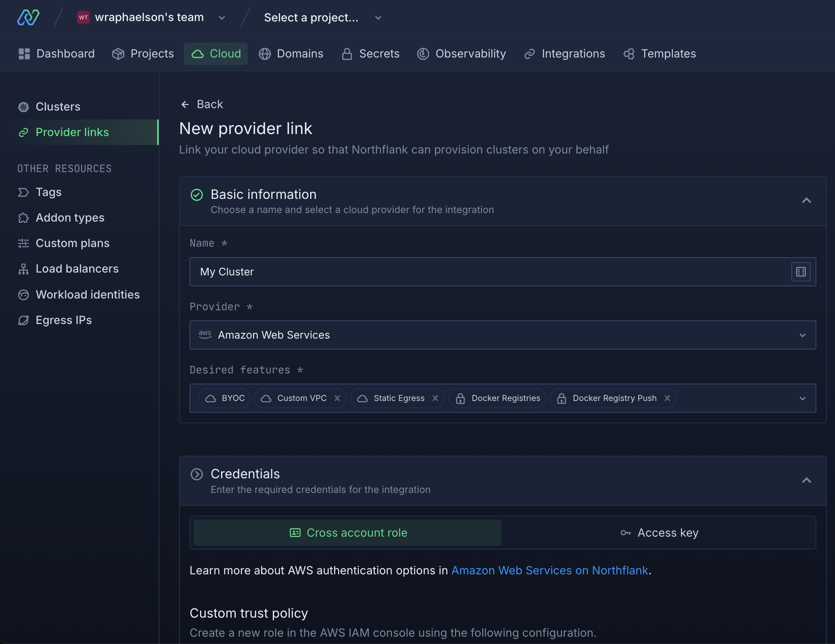Open the Select a project dropdown
The image size is (835, 644).
point(323,17)
